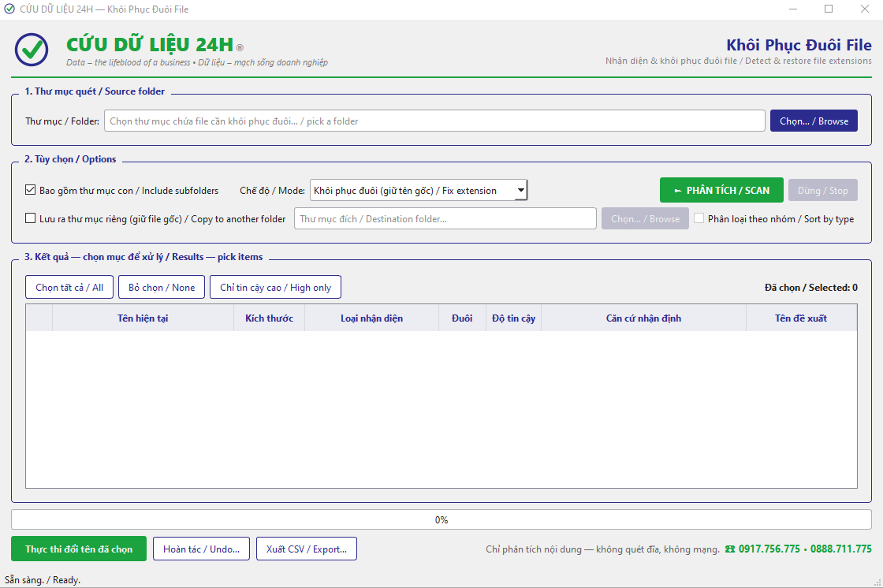Sort by Tên đề xuất column header

pos(801,318)
